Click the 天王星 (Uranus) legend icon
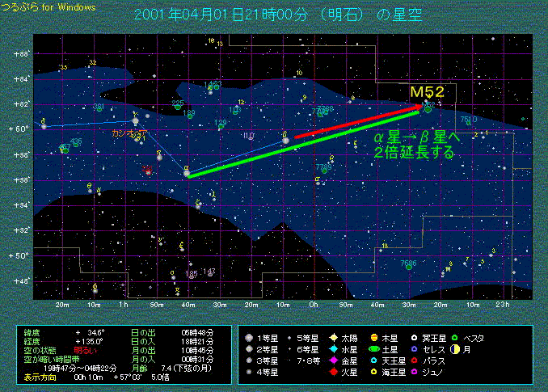The height and width of the screenshot is (392, 548). coord(376,360)
